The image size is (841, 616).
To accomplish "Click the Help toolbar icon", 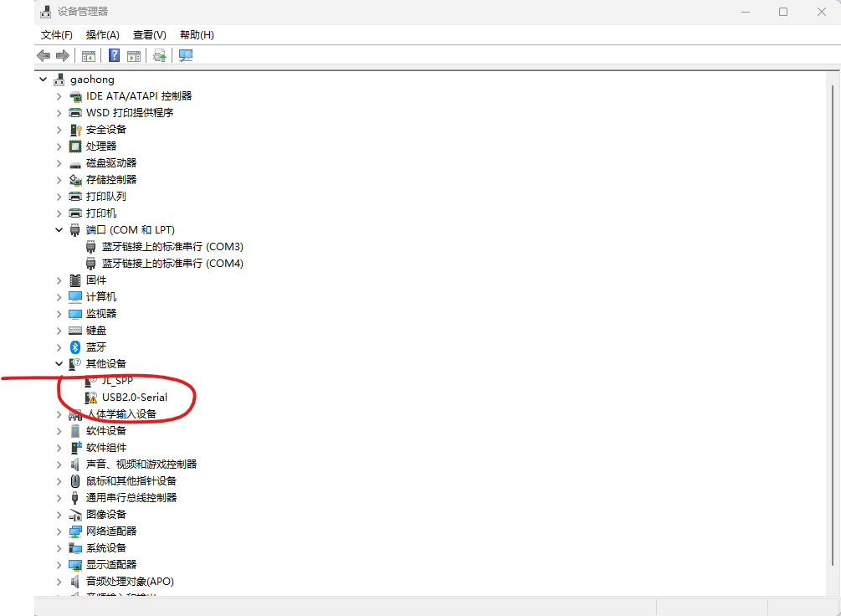I will (x=114, y=55).
